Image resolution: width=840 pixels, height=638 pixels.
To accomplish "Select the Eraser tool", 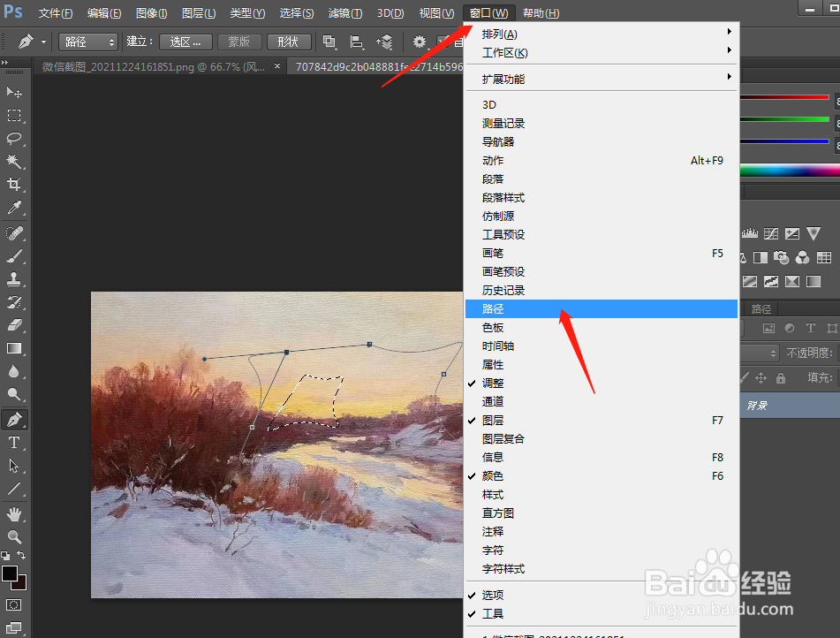I will pyautogui.click(x=14, y=325).
